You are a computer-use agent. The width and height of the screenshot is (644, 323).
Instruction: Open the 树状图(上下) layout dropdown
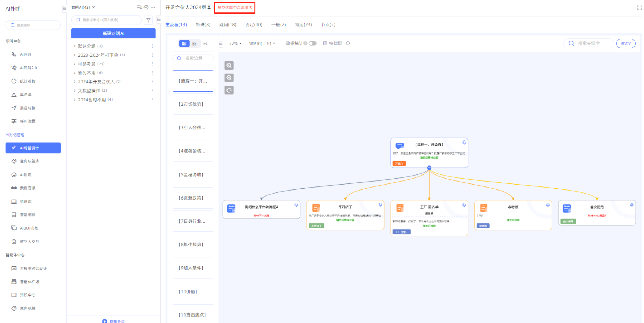click(x=262, y=44)
